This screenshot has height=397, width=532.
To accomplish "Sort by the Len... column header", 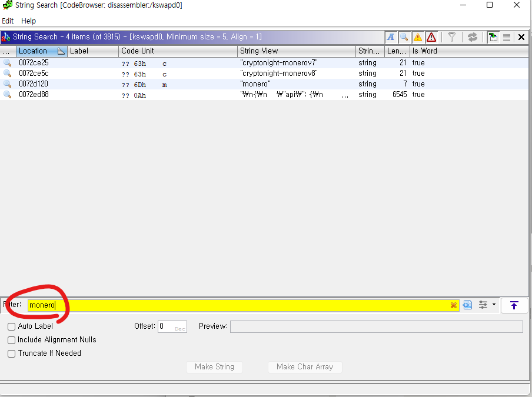I will [397, 51].
